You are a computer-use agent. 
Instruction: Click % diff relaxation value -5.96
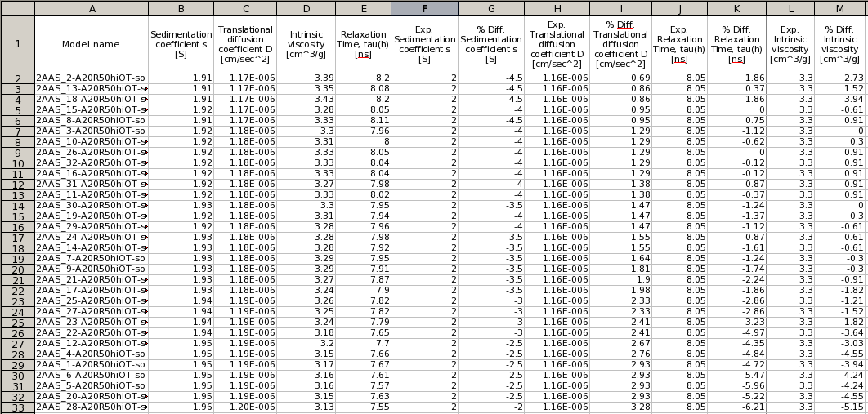736,385
